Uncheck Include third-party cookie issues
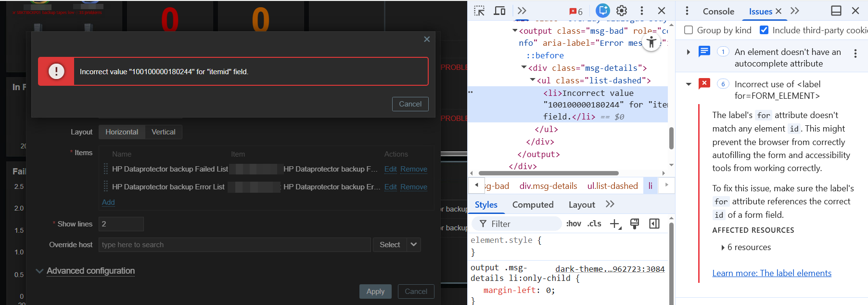Screen dimensions: 868x305 [x=764, y=30]
